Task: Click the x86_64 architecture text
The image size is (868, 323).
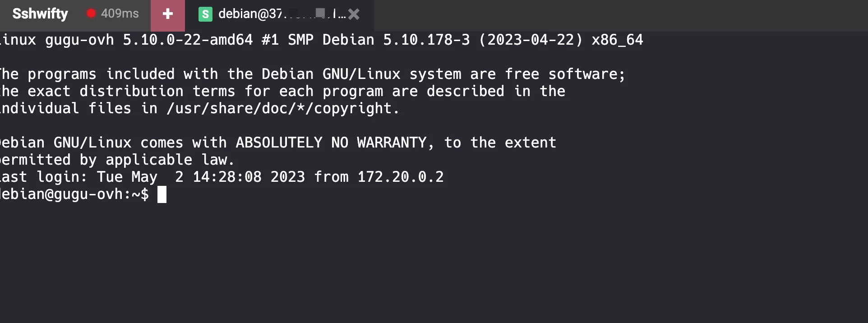Action: 617,40
